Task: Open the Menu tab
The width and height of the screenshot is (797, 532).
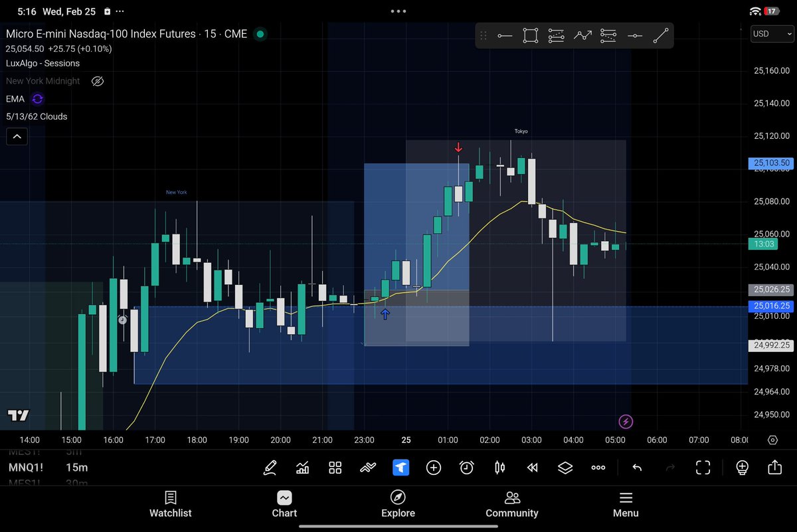Action: click(x=626, y=504)
